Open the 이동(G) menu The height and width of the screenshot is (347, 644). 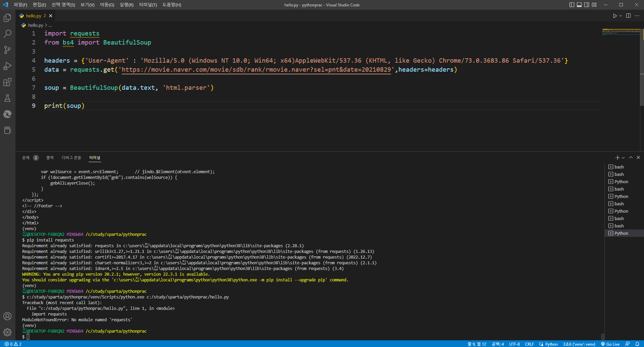pyautogui.click(x=107, y=5)
